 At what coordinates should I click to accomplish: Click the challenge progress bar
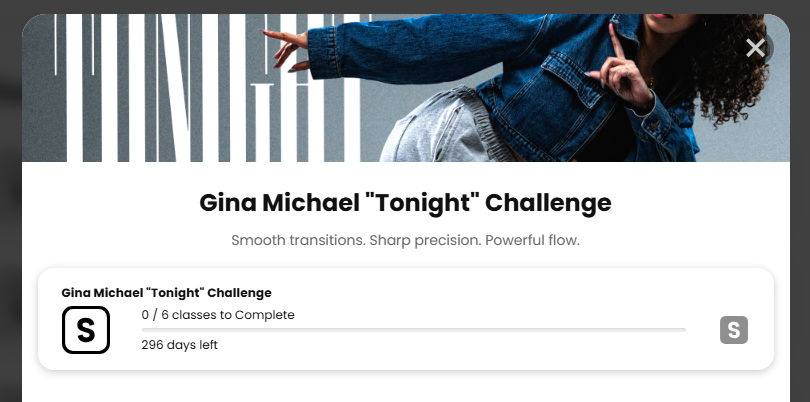point(414,329)
